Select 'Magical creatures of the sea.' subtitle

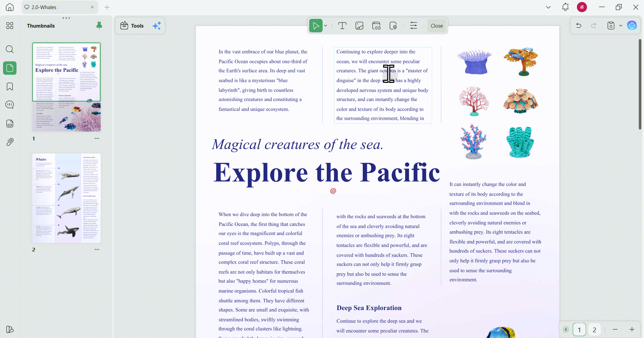[297, 145]
